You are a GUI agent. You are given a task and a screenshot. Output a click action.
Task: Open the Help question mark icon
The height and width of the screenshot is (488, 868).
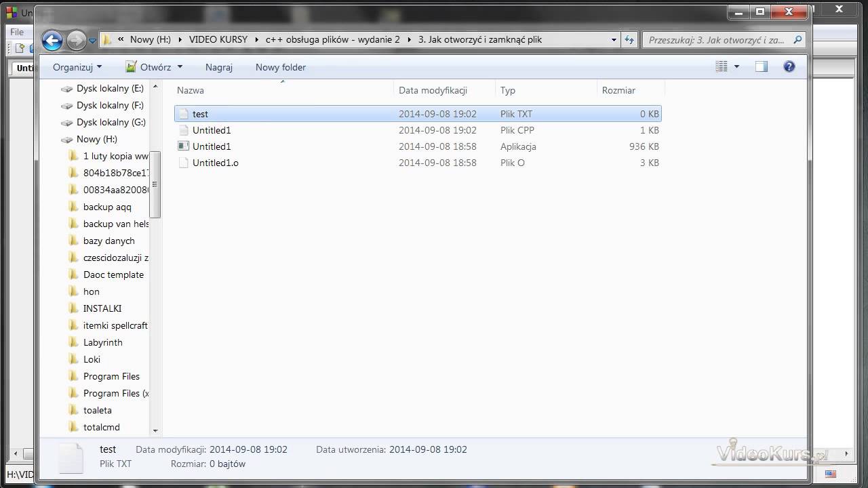coord(789,66)
